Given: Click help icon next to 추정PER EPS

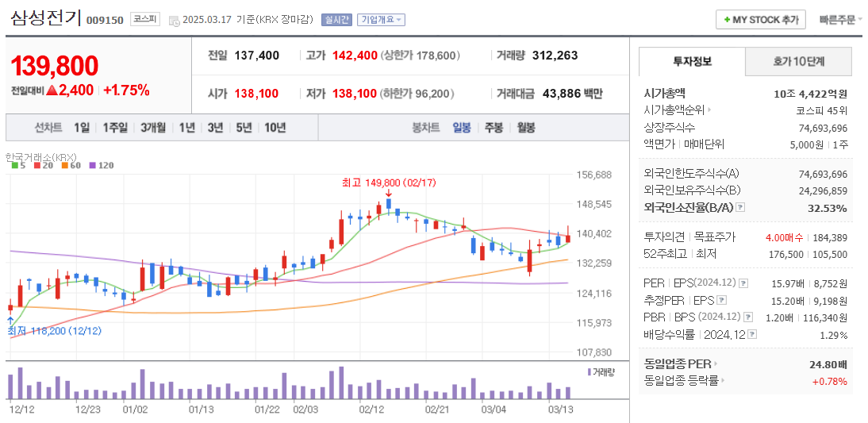Looking at the screenshot, I should [721, 301].
